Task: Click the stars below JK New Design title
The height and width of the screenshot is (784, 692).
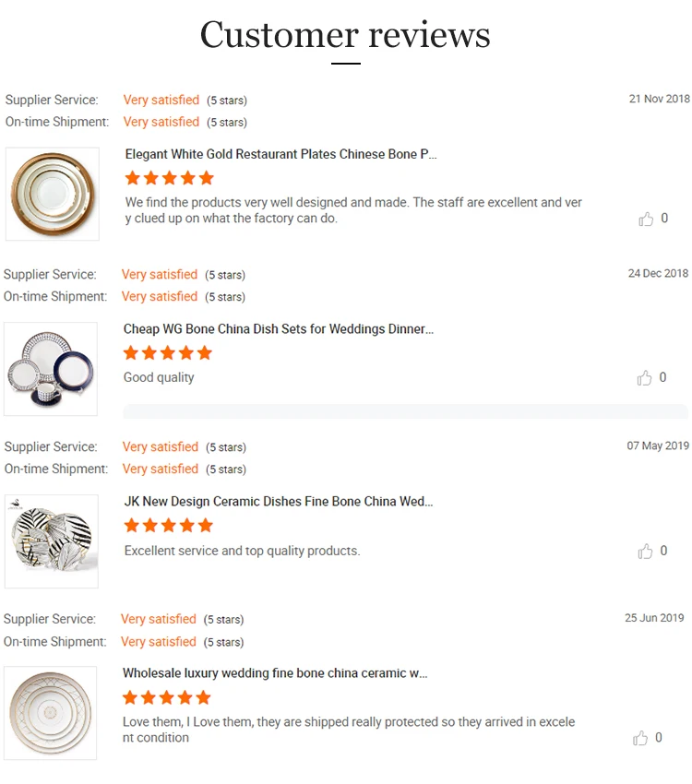Action: [x=169, y=526]
